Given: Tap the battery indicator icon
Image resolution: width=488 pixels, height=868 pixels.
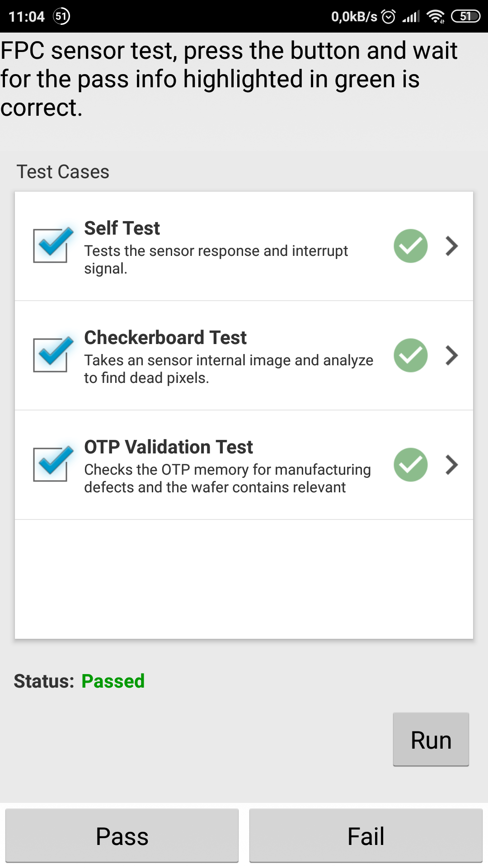Looking at the screenshot, I should [x=465, y=17].
